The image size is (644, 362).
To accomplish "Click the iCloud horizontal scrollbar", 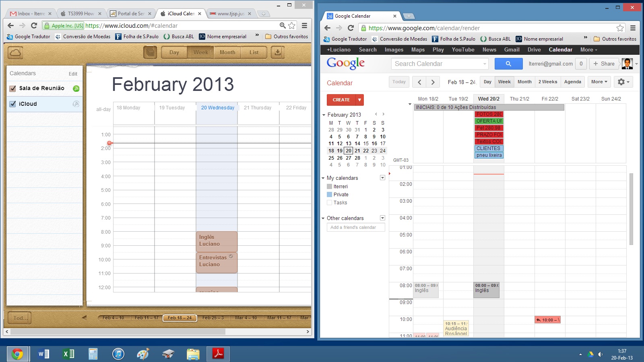I will tap(118, 332).
